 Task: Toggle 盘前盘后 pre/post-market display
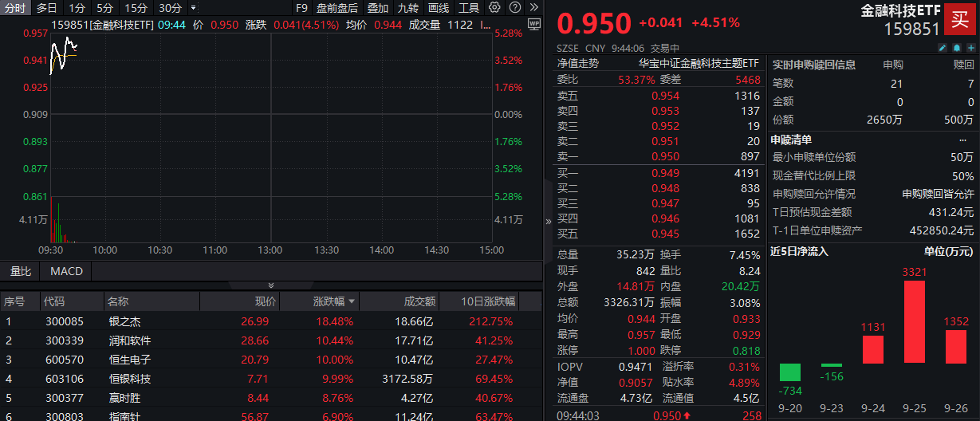tap(337, 8)
